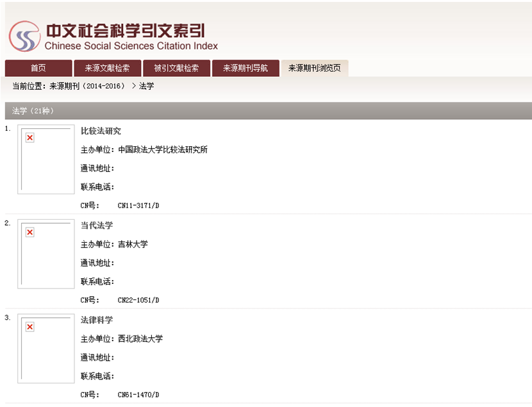Switch to the 来源文献检索 tab
This screenshot has height=407, width=532.
tap(107, 69)
